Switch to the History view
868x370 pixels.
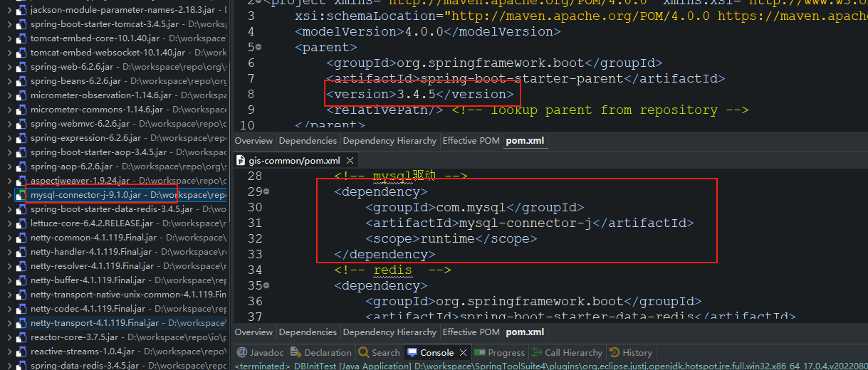[x=630, y=352]
